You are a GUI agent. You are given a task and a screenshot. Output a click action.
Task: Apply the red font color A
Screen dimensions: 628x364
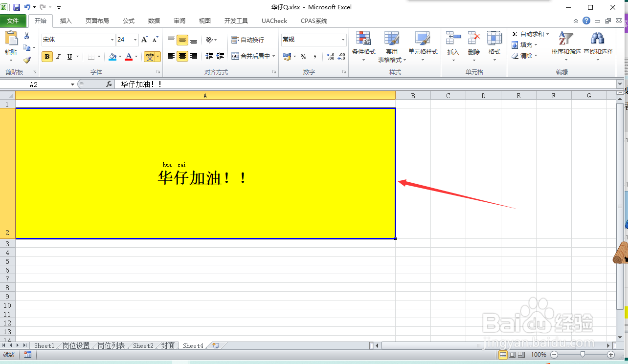coord(129,57)
